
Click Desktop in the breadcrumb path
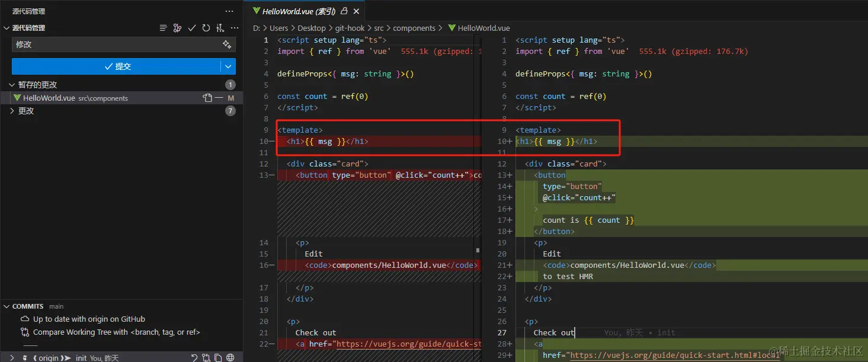(x=312, y=28)
